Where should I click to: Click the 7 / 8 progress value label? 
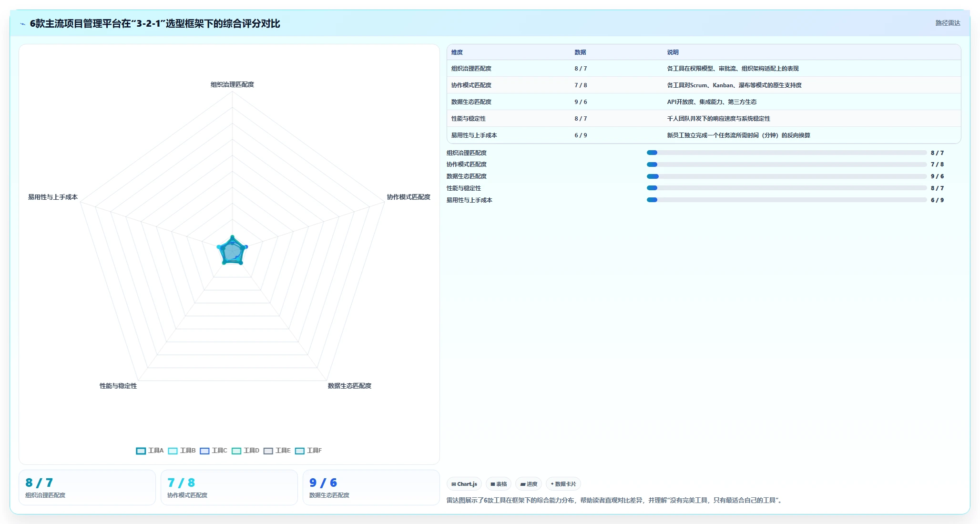[x=937, y=164]
